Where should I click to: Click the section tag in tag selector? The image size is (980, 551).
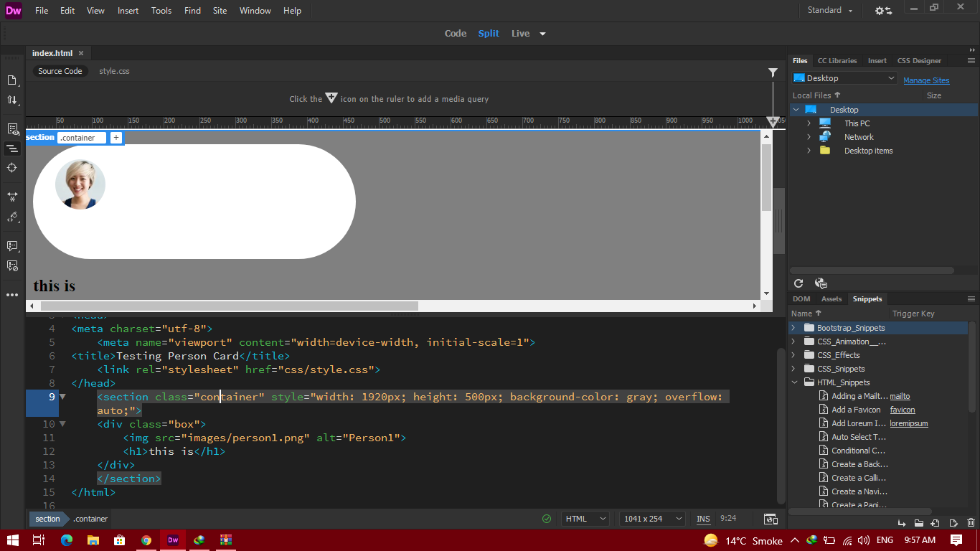48,519
